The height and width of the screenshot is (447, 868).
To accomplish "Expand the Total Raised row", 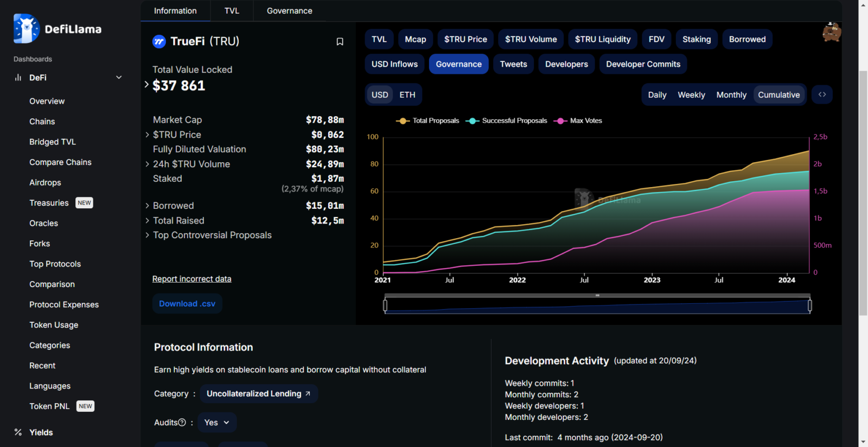I will point(147,220).
